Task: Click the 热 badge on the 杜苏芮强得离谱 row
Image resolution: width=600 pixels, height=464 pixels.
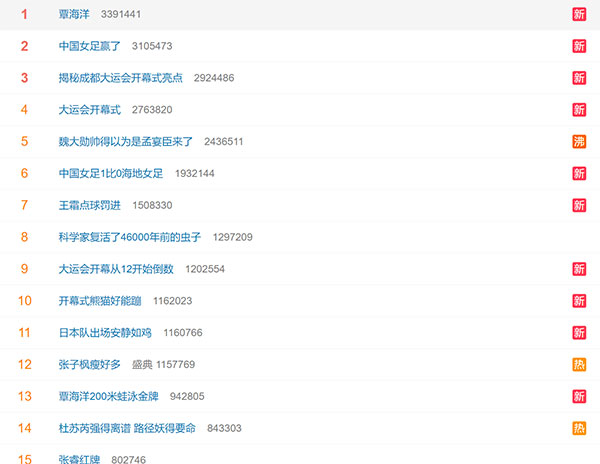Action: tap(579, 428)
